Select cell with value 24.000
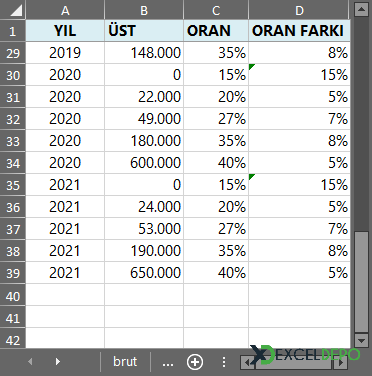 [144, 207]
